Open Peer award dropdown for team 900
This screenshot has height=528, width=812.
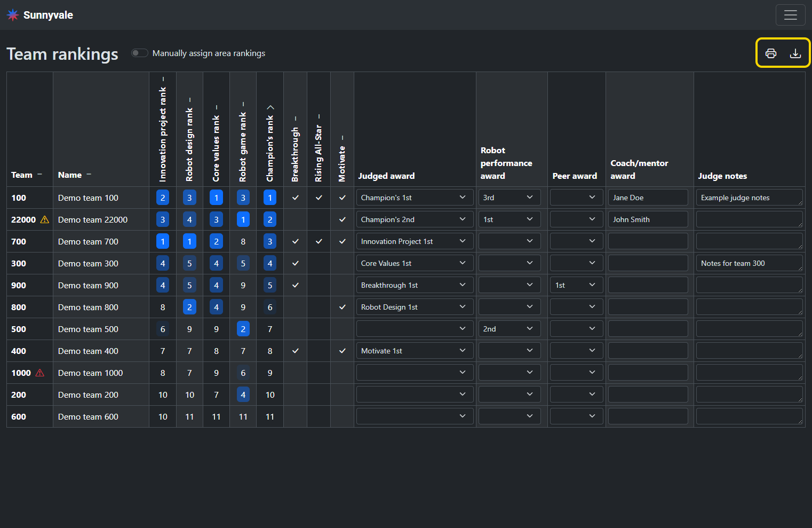576,285
